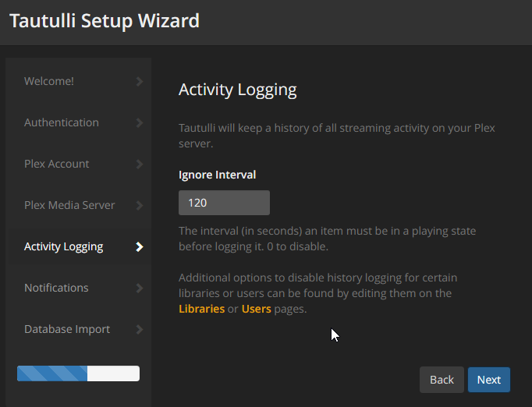
Task: Click the chevron arrow next to Notifications
Action: click(x=140, y=288)
